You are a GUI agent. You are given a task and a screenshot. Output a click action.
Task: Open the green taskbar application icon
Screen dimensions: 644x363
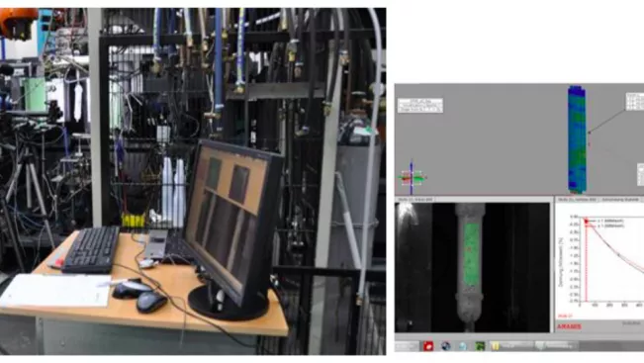click(x=480, y=346)
